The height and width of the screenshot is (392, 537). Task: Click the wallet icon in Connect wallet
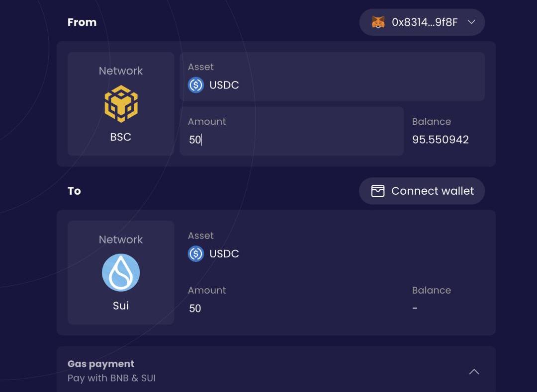pos(378,191)
